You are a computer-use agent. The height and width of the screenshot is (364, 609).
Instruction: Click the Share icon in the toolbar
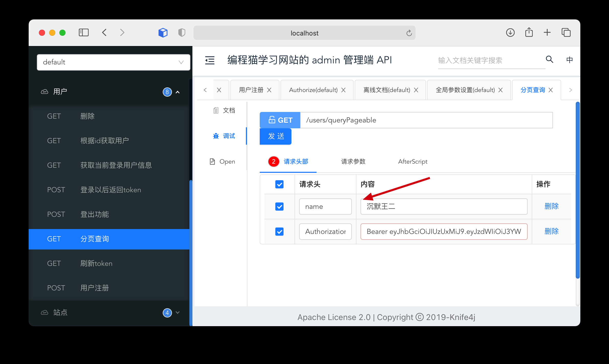coord(529,33)
